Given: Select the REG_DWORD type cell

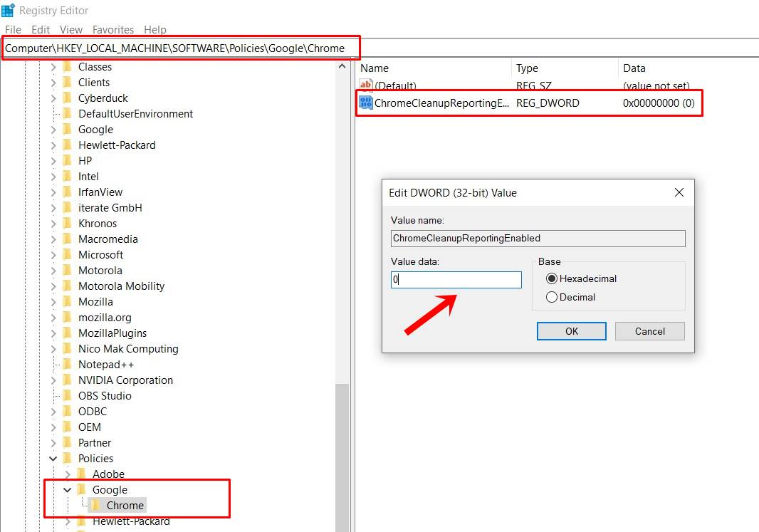Looking at the screenshot, I should coord(548,103).
